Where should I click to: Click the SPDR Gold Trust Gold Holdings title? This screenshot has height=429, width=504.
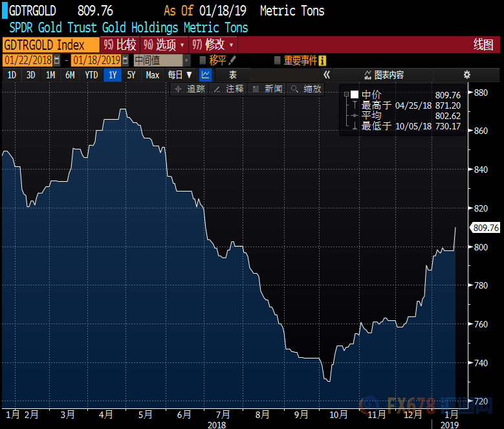coord(129,28)
